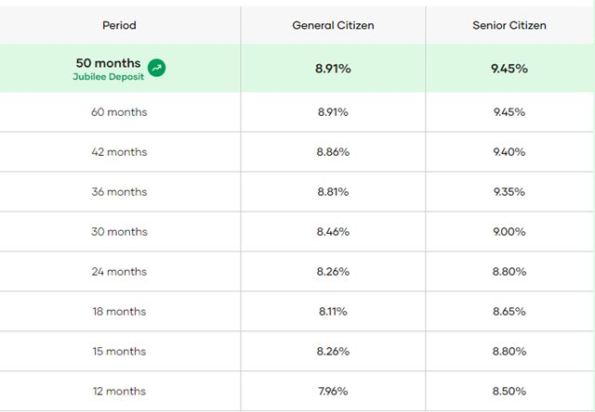Select the Period column header
Screen dimensions: 595x412
pyautogui.click(x=119, y=25)
